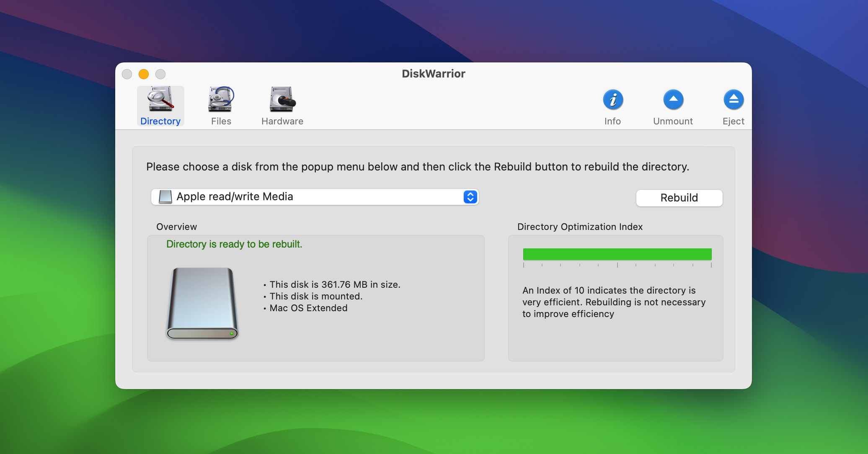The height and width of the screenshot is (454, 868).
Task: Click "Mac OS Extended" line
Action: [x=308, y=308]
